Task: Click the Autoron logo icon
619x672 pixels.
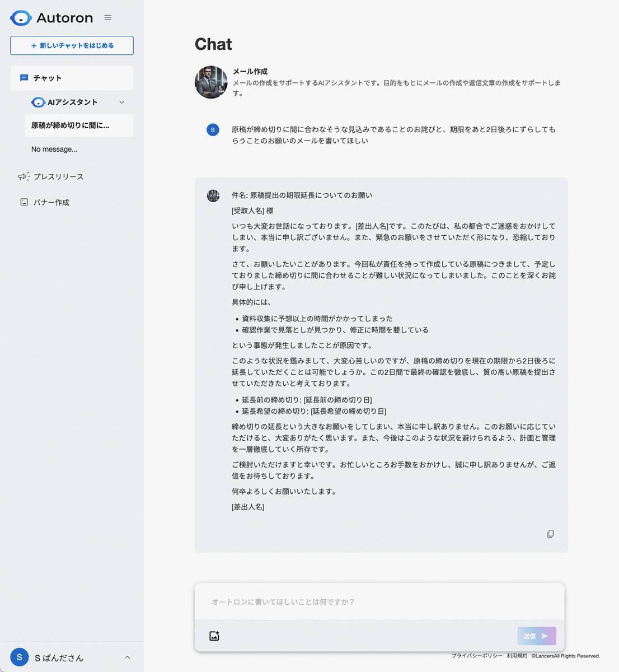Action: click(x=21, y=18)
